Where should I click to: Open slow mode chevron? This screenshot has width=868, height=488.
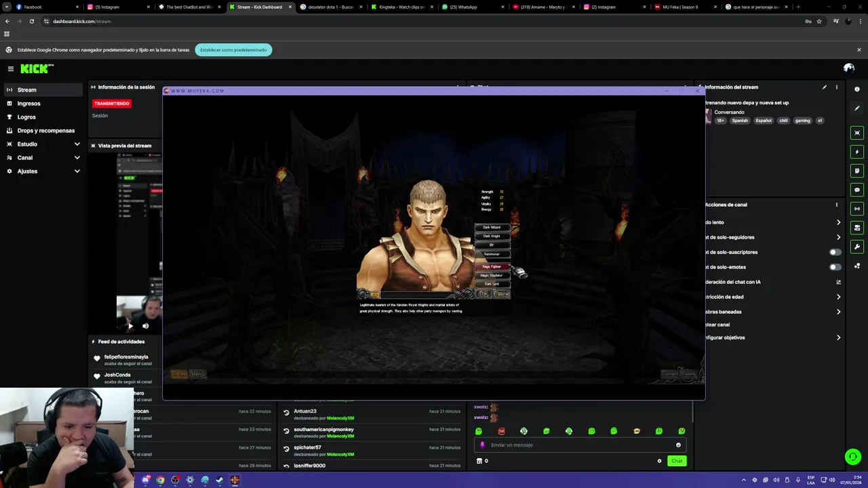[838, 222]
